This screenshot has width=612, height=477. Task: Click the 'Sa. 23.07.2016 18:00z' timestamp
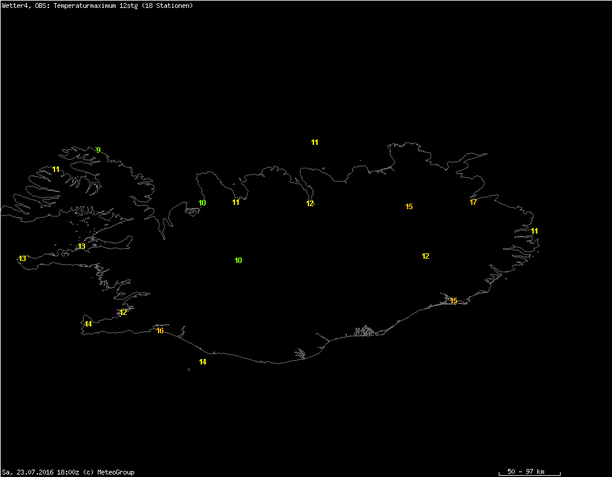[42, 472]
